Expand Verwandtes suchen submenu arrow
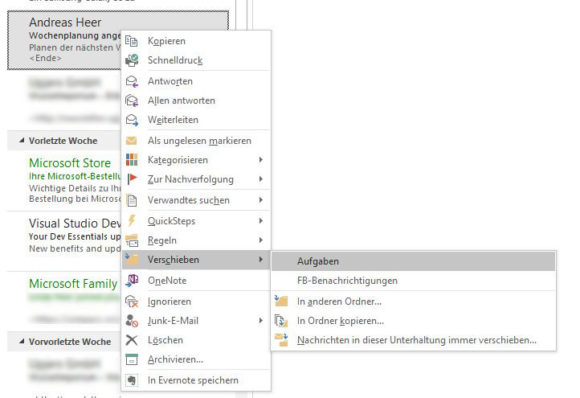Image resolution: width=580 pixels, height=398 pixels. (x=261, y=200)
